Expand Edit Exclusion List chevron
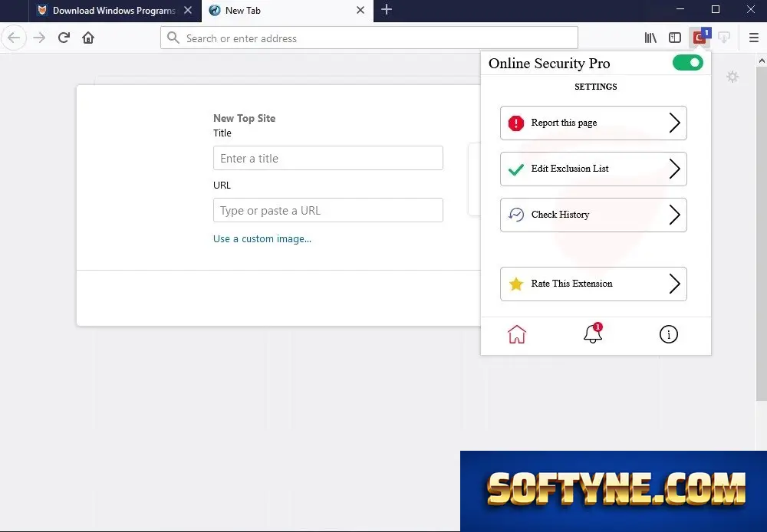The width and height of the screenshot is (767, 532). coord(674,169)
